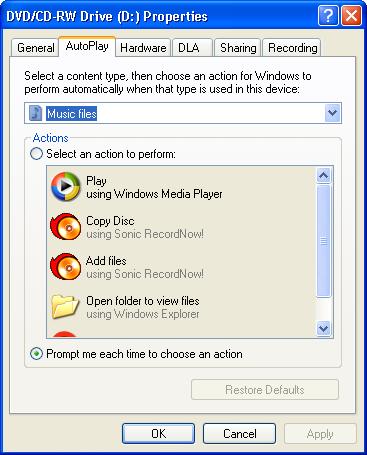Screen dimensions: 367x455
Task: Click the actions list scroll up arrow
Action: click(323, 175)
